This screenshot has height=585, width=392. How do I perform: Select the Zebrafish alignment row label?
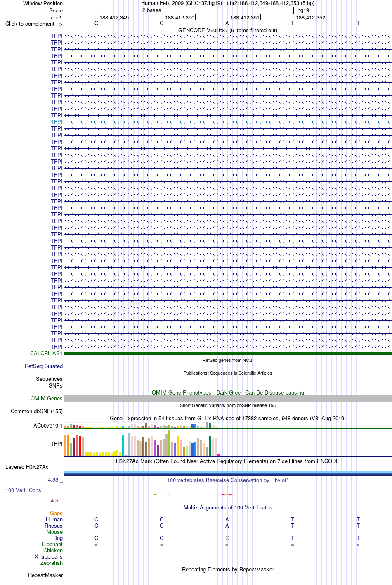click(x=52, y=563)
